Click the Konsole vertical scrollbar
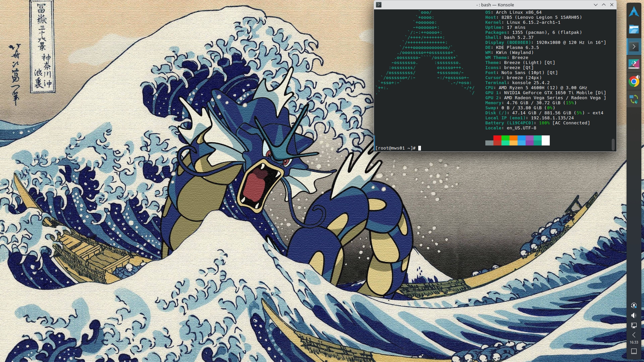This screenshot has width=644, height=362. (x=613, y=144)
